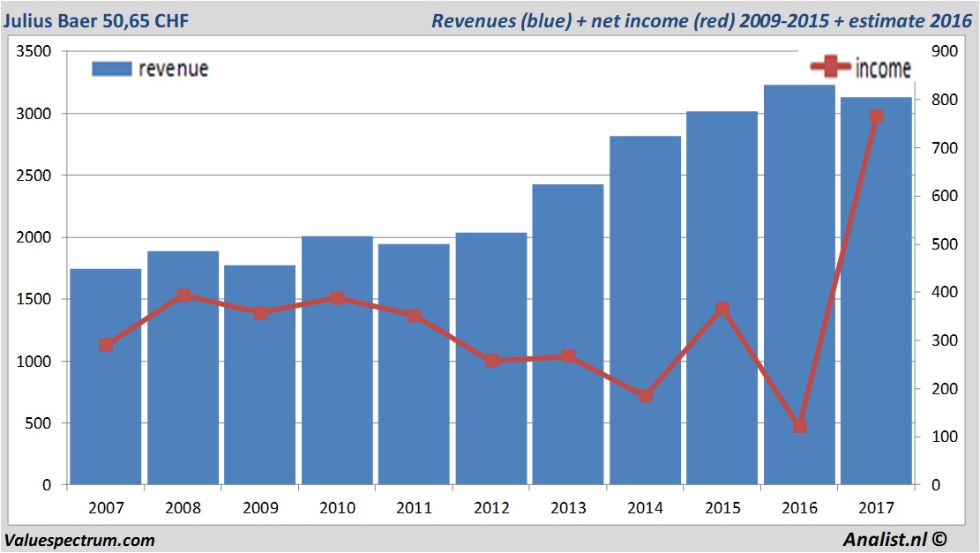Click left axis value 1000

(34, 361)
